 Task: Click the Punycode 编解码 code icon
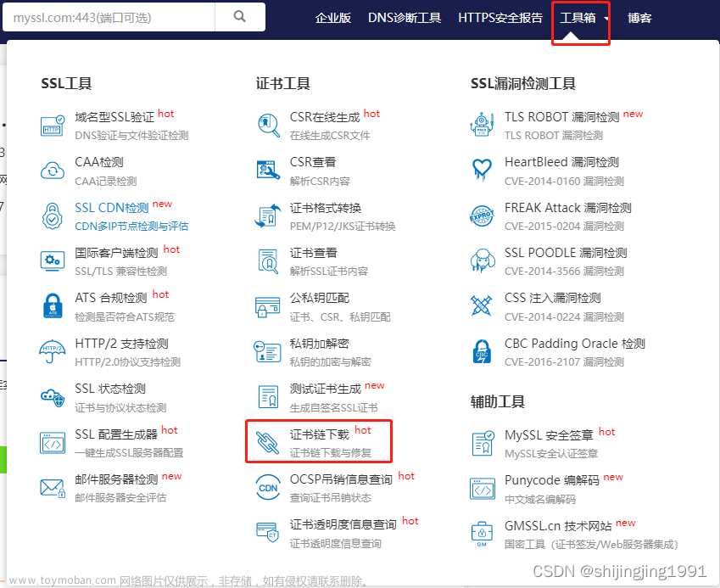pyautogui.click(x=483, y=489)
